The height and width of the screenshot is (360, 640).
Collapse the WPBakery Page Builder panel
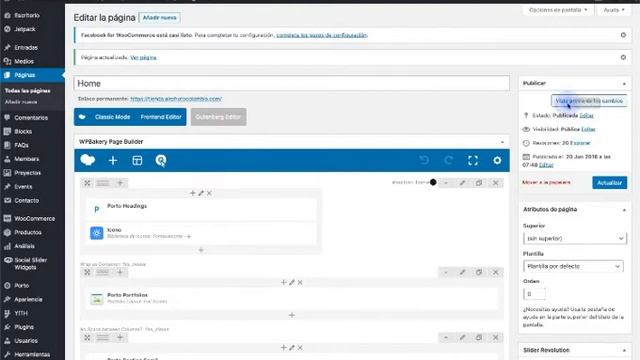[x=502, y=142]
